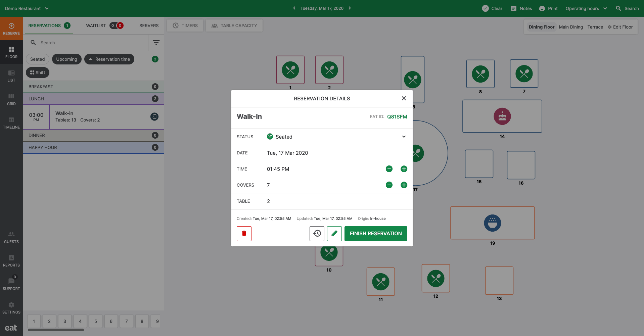
Task: Select the birthday cake table 14
Action: pyautogui.click(x=502, y=116)
